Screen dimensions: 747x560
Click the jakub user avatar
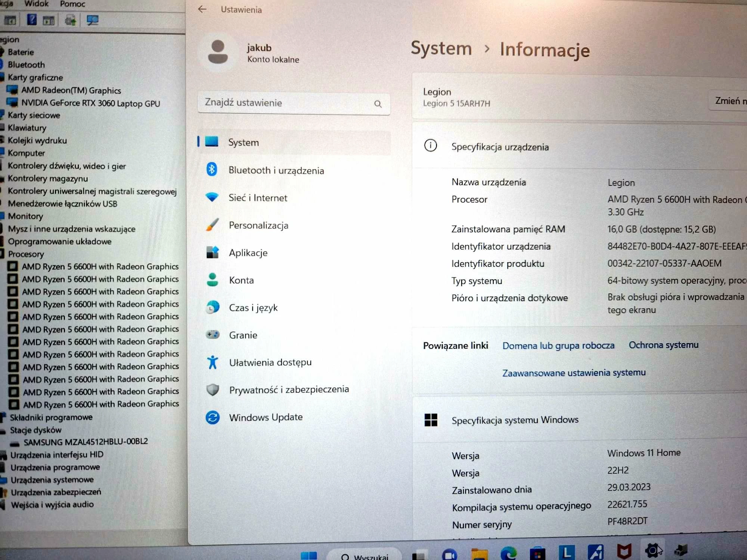[x=218, y=52]
